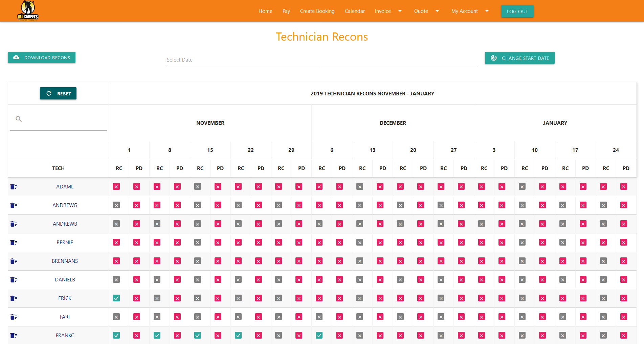Open the Quote menu
644x344 pixels.
point(421,11)
